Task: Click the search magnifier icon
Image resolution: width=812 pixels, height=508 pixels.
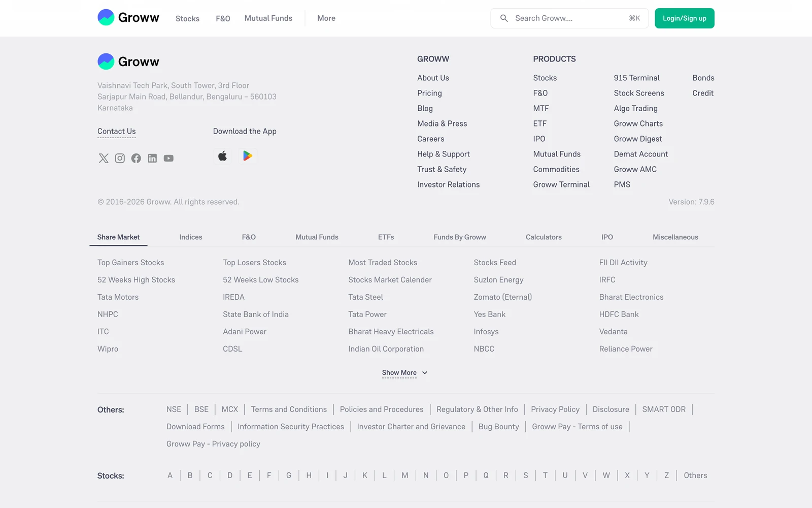Action: (504, 18)
